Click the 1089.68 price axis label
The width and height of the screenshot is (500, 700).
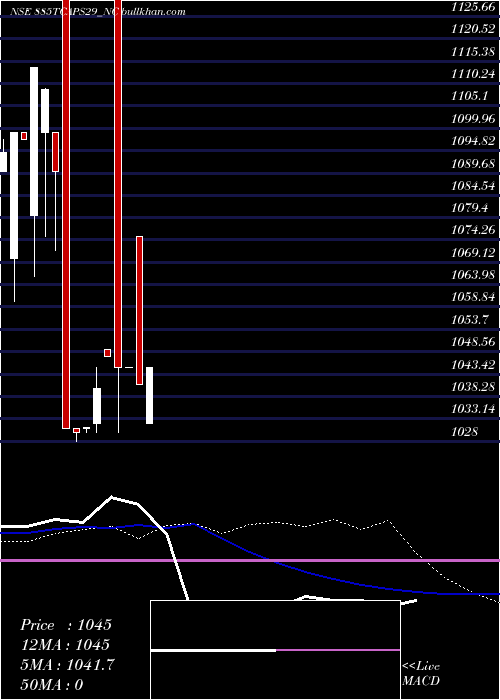click(x=472, y=163)
